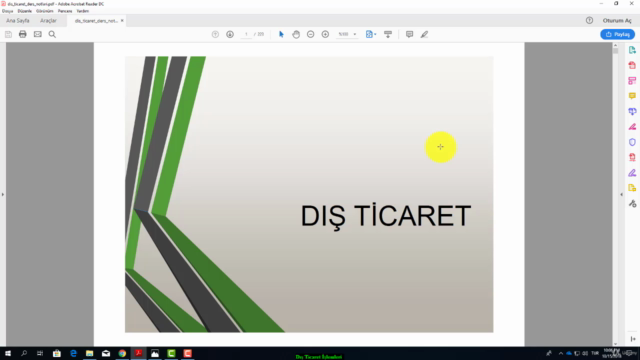Open the yellow Send for comments tool
Screen dimensions: 640x360
click(632, 188)
